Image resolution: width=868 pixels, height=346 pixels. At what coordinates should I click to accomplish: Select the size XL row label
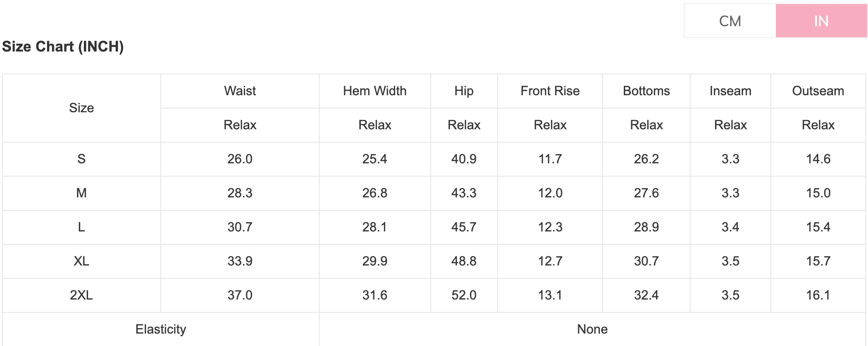click(82, 261)
